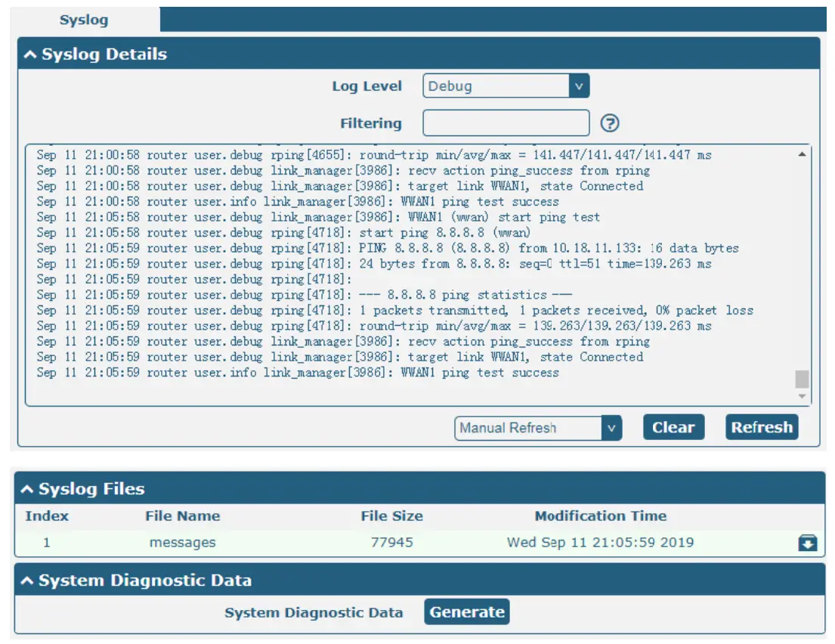Open the help icon beside Filtering
Screen dimensions: 835x644
click(x=609, y=123)
